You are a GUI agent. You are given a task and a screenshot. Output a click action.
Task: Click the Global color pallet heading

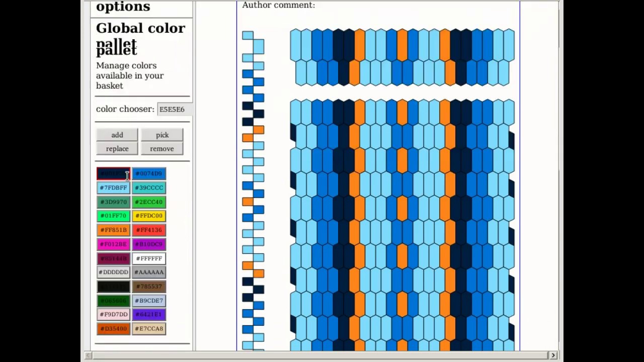(x=141, y=39)
